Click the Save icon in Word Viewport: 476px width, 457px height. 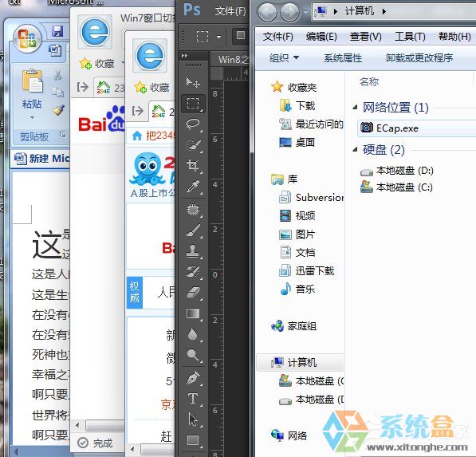(57, 31)
